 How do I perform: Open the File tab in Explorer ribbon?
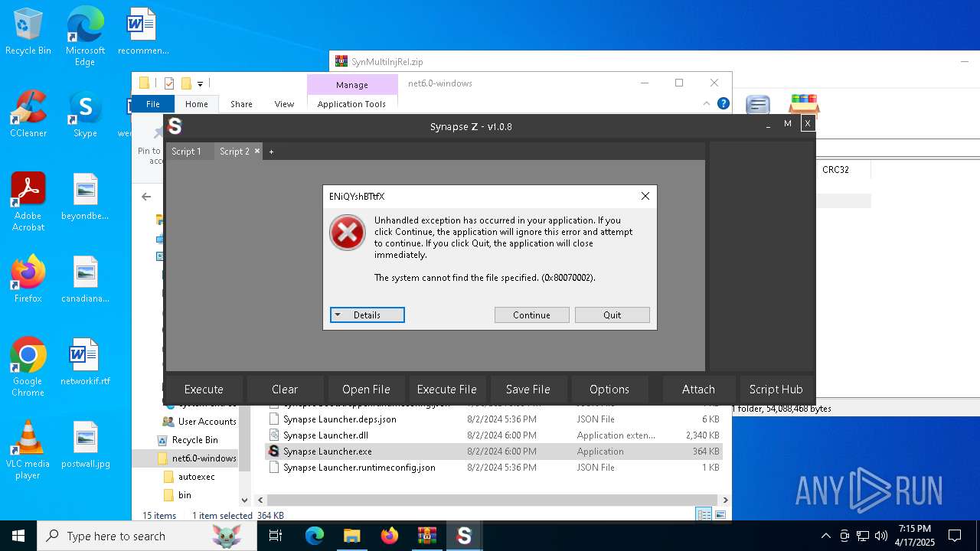tap(153, 104)
